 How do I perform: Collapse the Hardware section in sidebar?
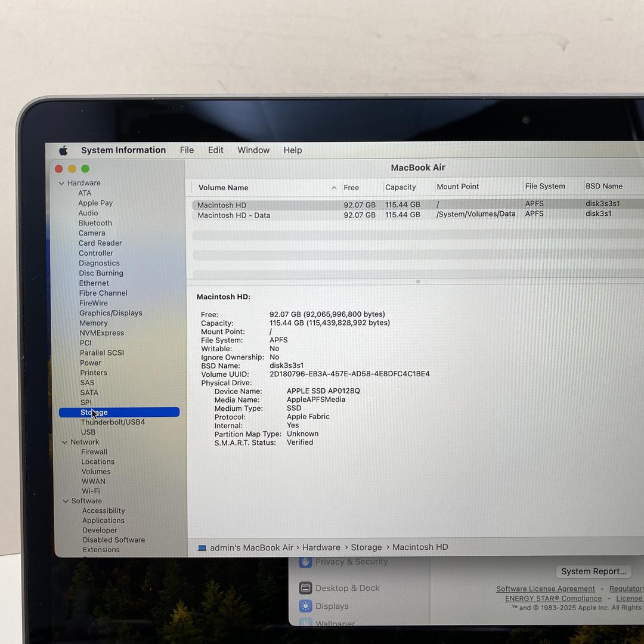(61, 183)
